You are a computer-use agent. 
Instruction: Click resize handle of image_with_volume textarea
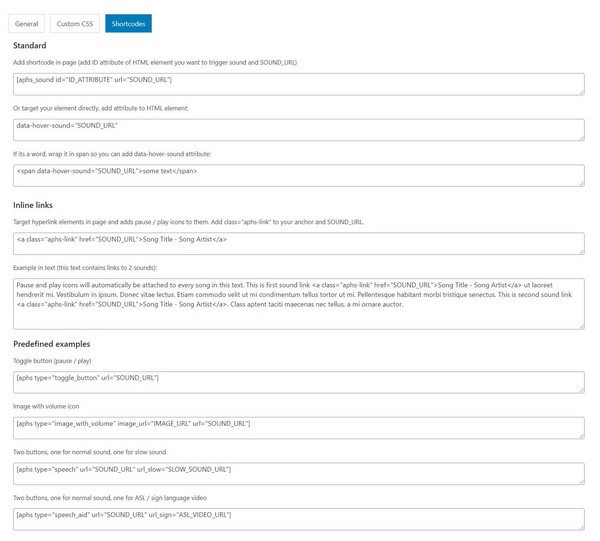(582, 436)
